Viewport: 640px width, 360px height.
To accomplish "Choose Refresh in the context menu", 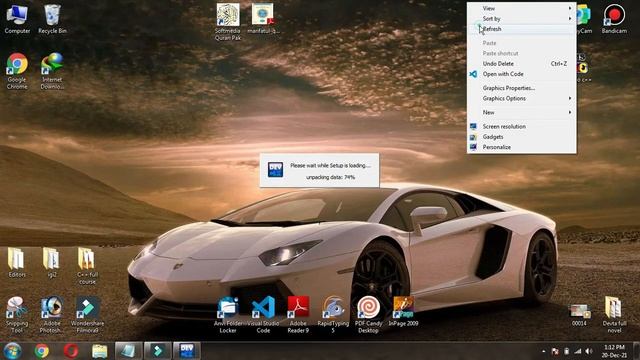I will click(522, 29).
